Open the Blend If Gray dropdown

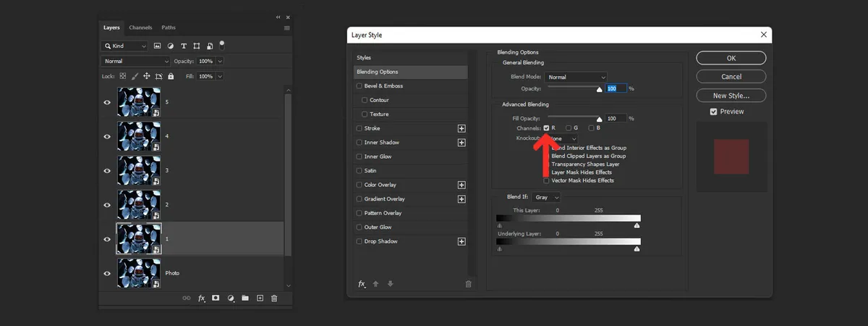(546, 197)
